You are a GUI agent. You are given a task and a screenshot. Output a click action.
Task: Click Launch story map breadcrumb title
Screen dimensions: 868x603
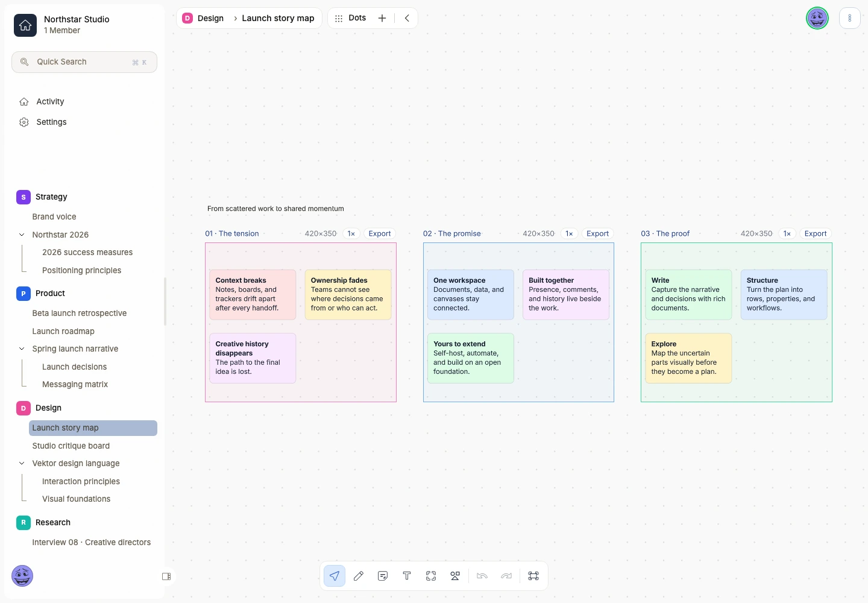click(278, 18)
